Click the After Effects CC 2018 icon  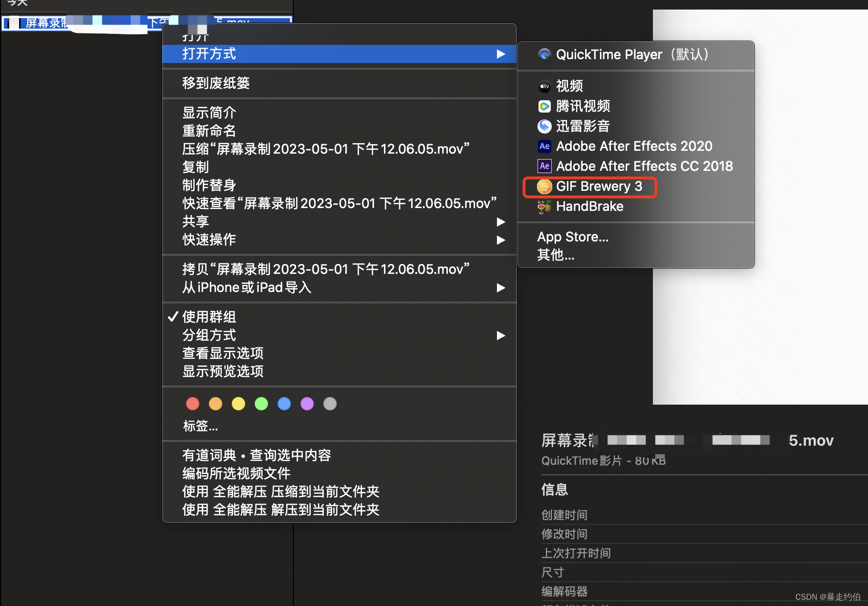point(544,166)
